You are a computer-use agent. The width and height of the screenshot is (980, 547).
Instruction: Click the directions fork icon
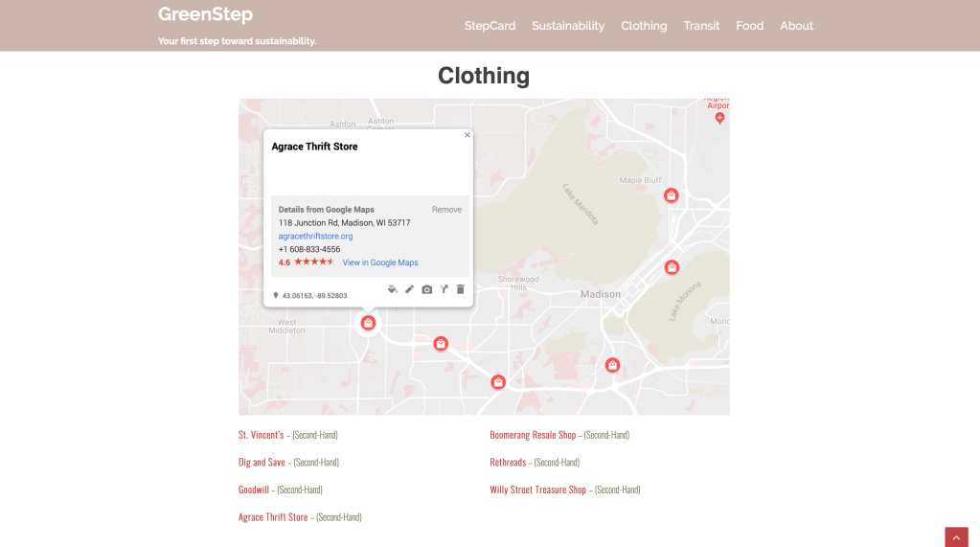click(x=444, y=289)
